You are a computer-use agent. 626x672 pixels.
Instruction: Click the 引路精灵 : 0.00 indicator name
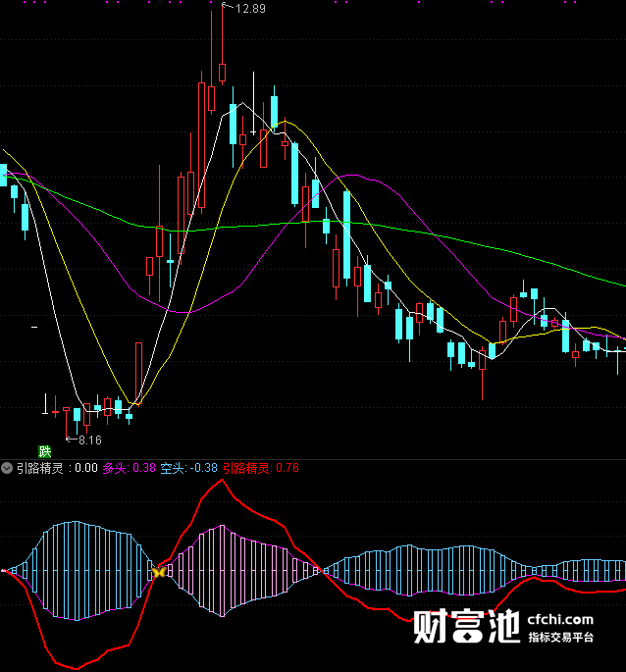(x=57, y=468)
